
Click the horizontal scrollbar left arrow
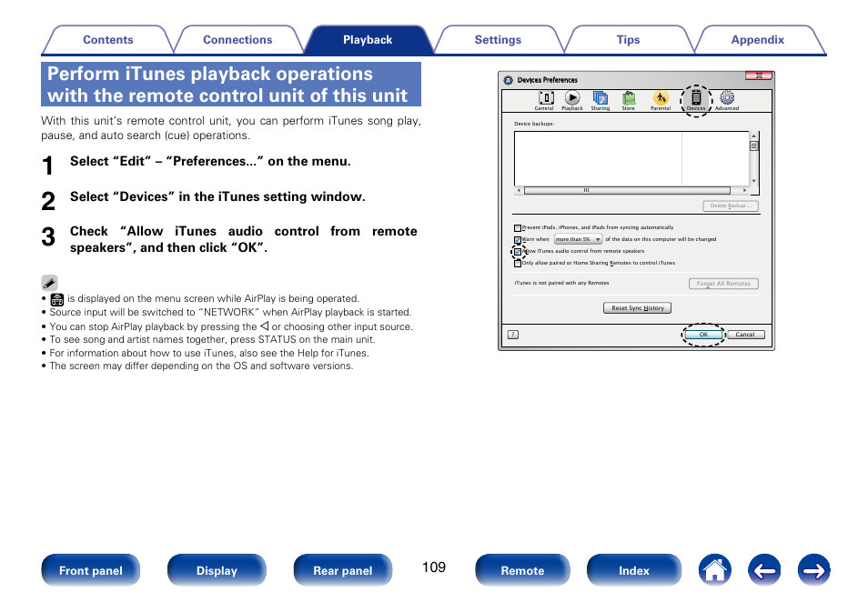(x=519, y=190)
